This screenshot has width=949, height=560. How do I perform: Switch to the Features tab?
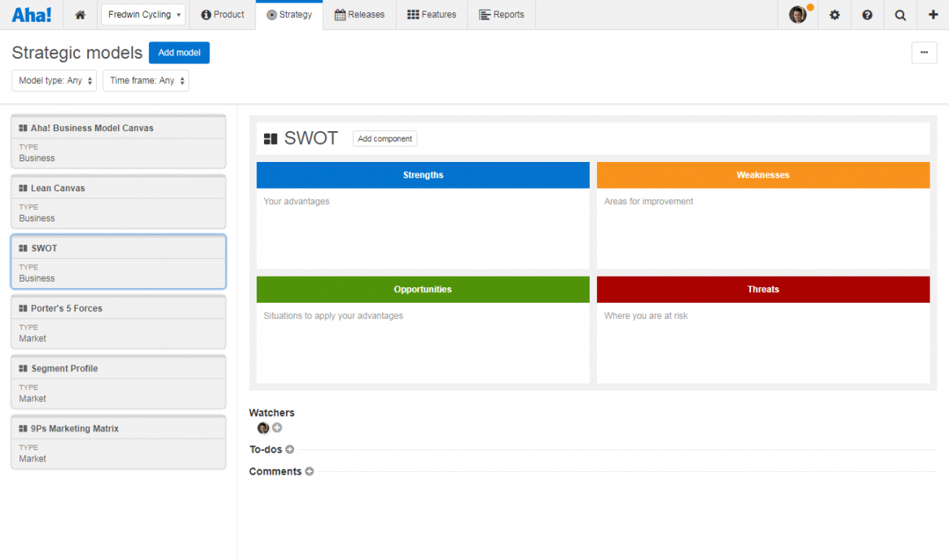tap(432, 15)
